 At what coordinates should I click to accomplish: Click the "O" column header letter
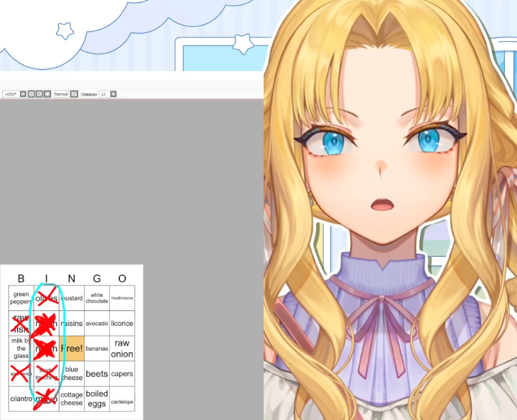pos(122,279)
